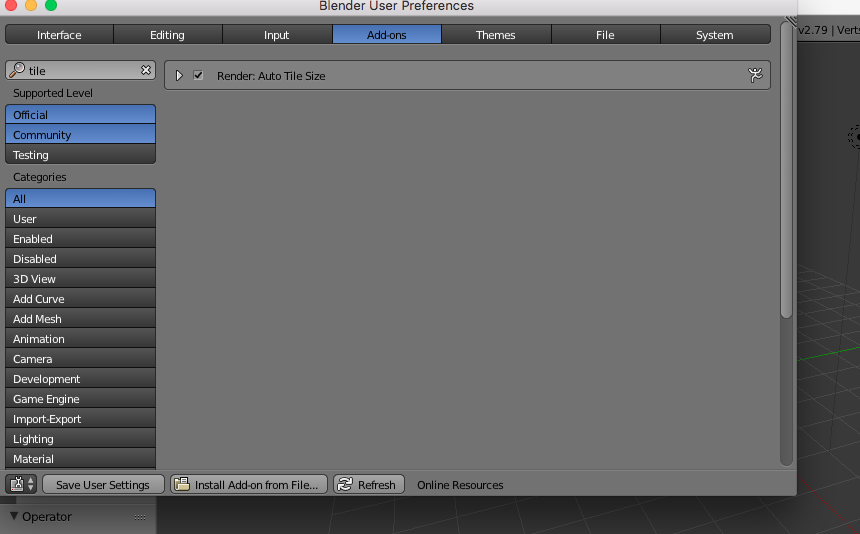860x534 pixels.
Task: Click Install Add-on from File button
Action: tap(248, 485)
